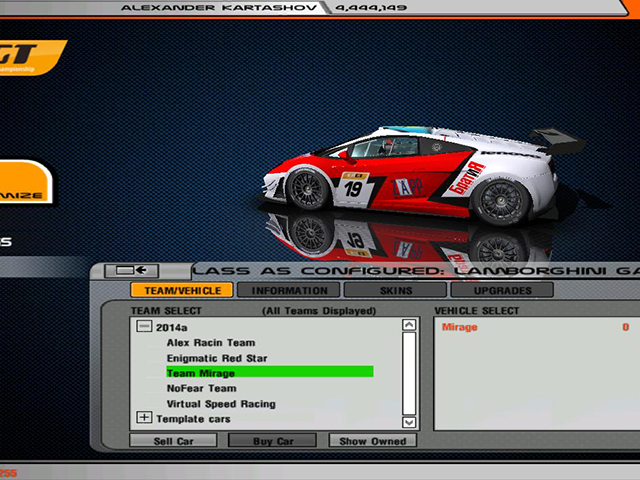
Task: Click the Lamborghini car preview
Action: coord(422,176)
